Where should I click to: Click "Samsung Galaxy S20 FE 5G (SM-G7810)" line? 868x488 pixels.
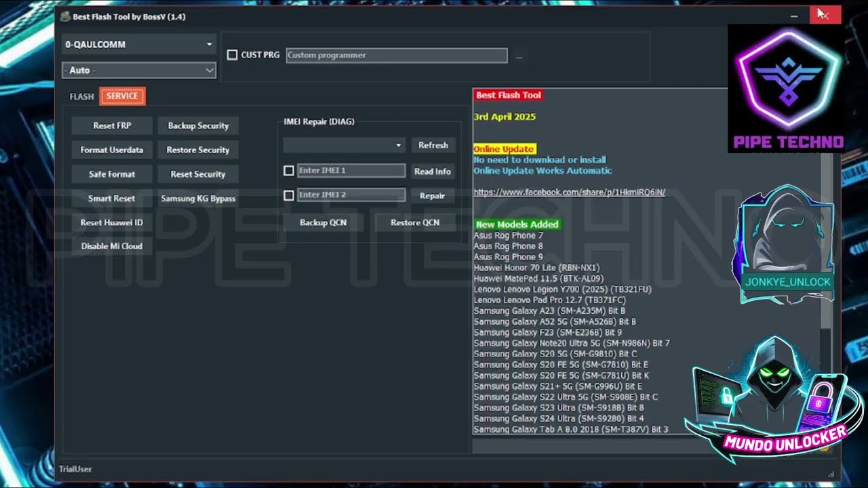(561, 365)
